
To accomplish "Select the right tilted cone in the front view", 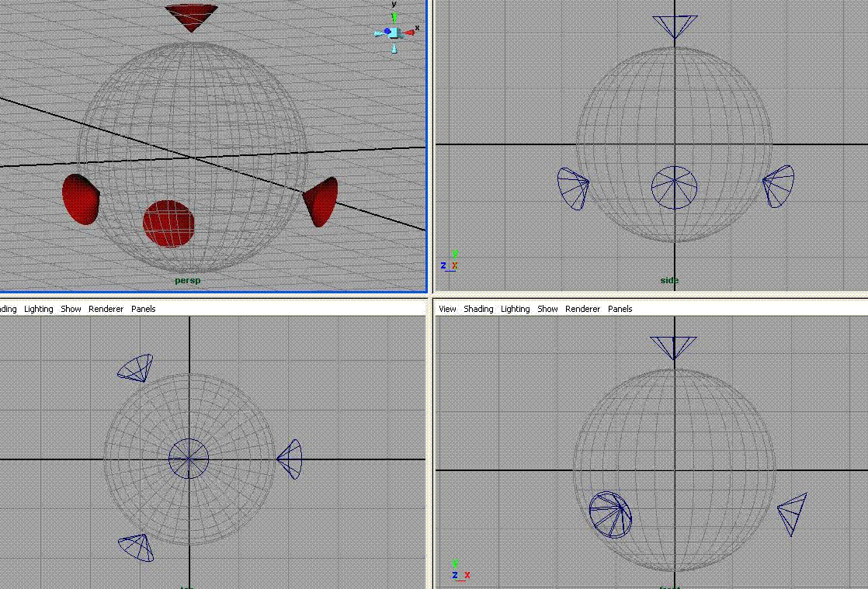I will pos(793,513).
